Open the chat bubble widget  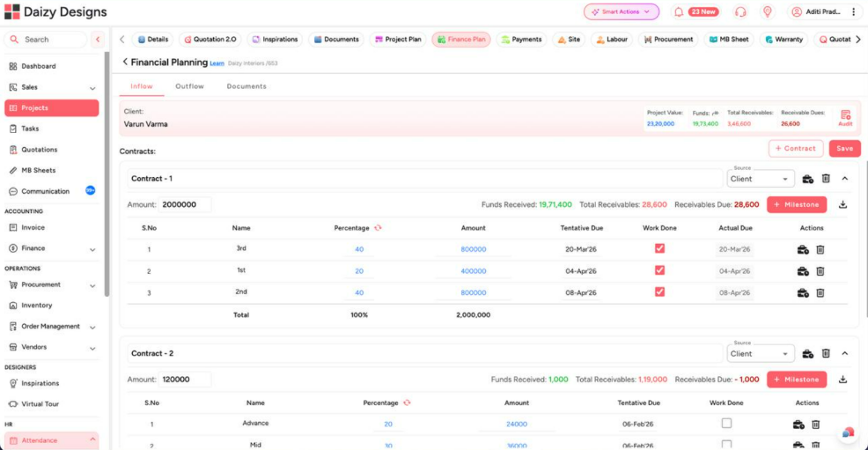click(848, 433)
